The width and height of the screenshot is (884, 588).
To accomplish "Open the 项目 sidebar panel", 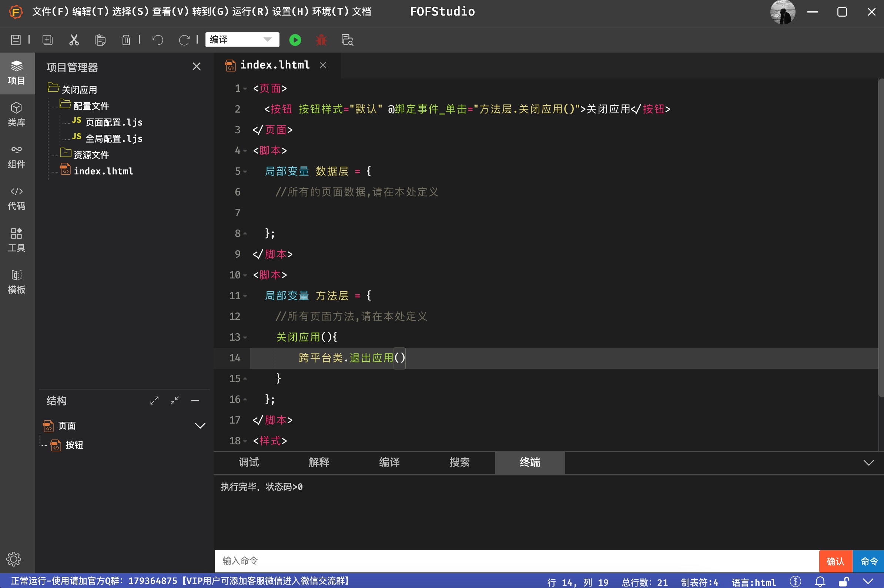I will pos(17,73).
